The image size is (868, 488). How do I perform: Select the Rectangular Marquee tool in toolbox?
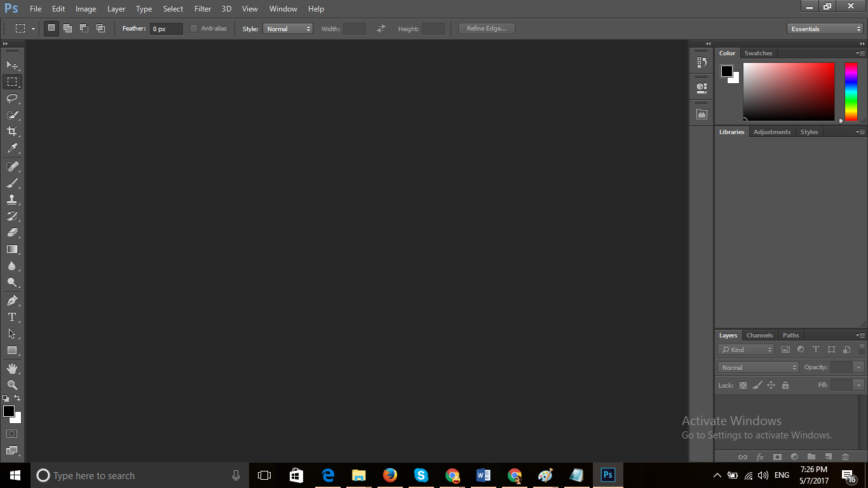tap(12, 81)
